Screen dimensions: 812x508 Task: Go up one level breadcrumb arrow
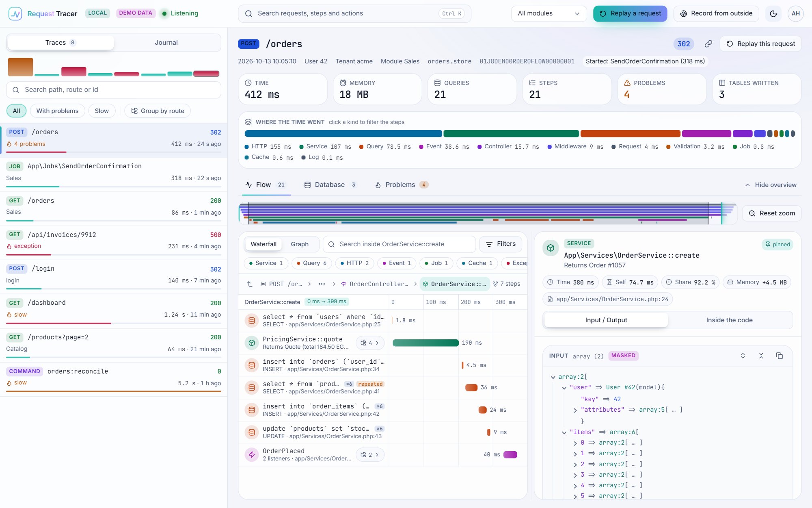(250, 284)
